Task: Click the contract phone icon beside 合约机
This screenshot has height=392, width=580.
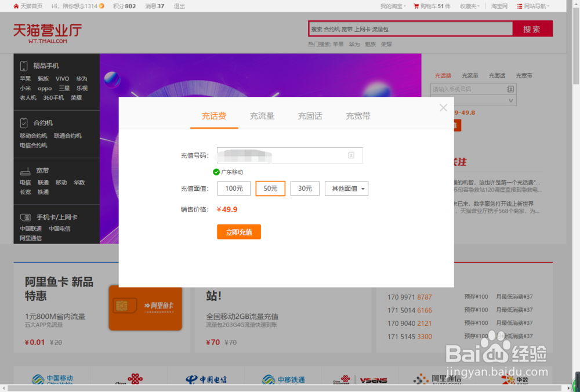Action: (24, 123)
